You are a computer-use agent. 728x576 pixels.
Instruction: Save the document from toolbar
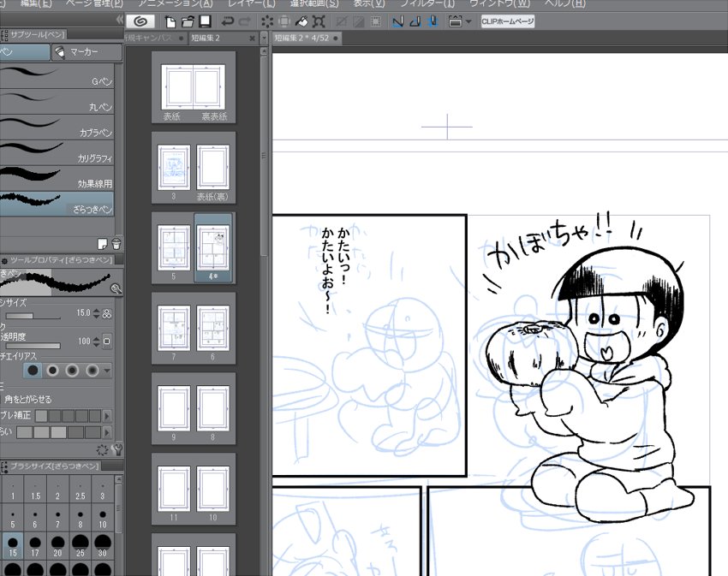tap(205, 21)
